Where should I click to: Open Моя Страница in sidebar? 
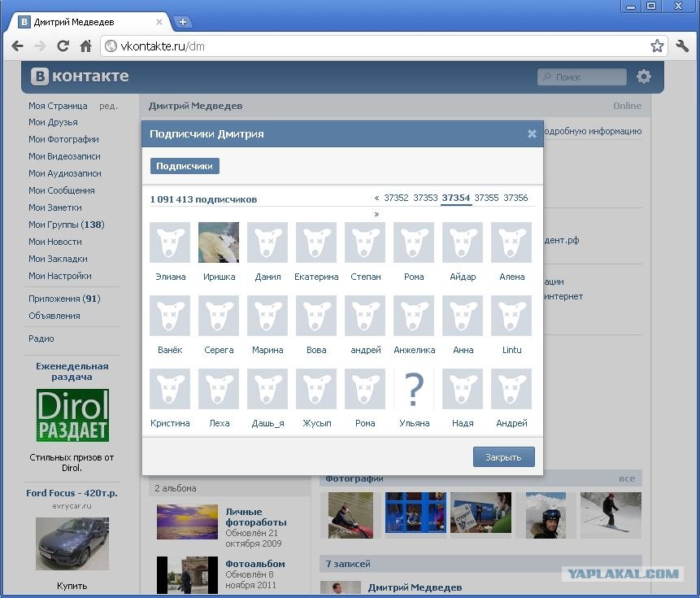tap(58, 106)
